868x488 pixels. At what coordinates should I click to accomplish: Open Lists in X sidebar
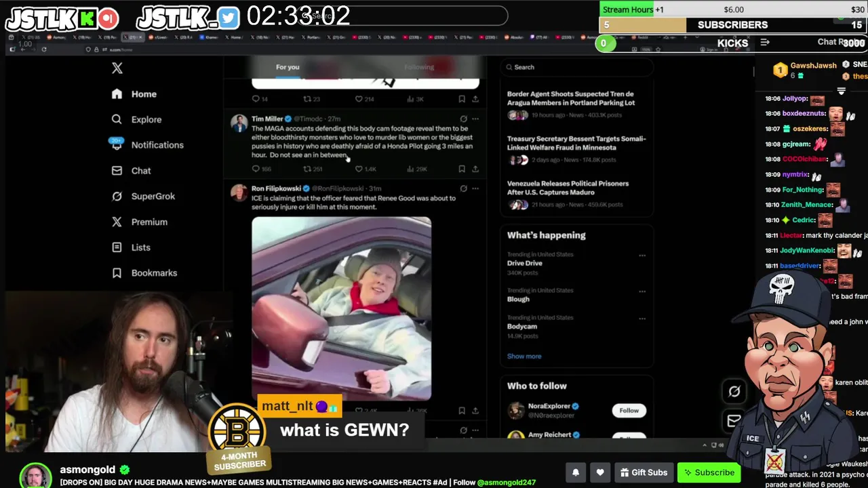tap(132, 247)
